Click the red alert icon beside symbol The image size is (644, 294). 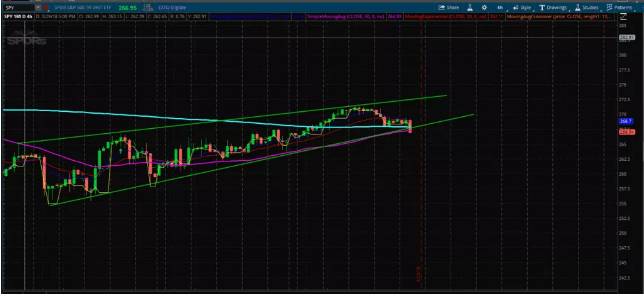(46, 8)
